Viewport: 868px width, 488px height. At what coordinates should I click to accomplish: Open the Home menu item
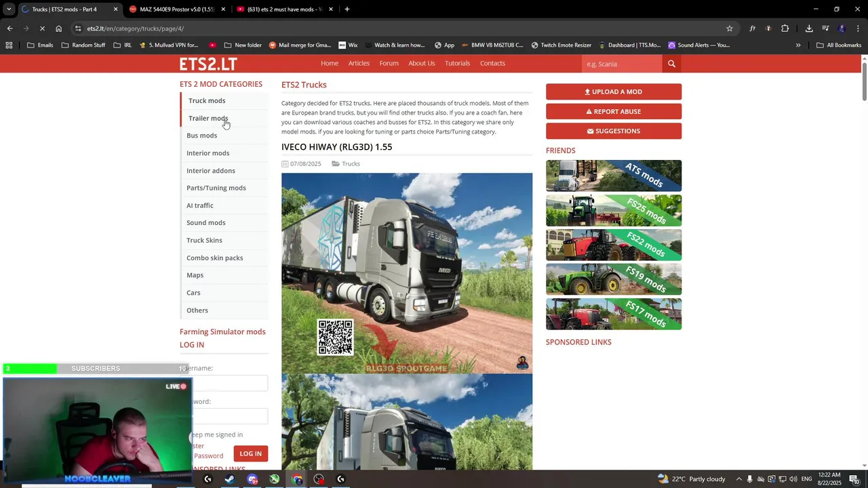330,63
